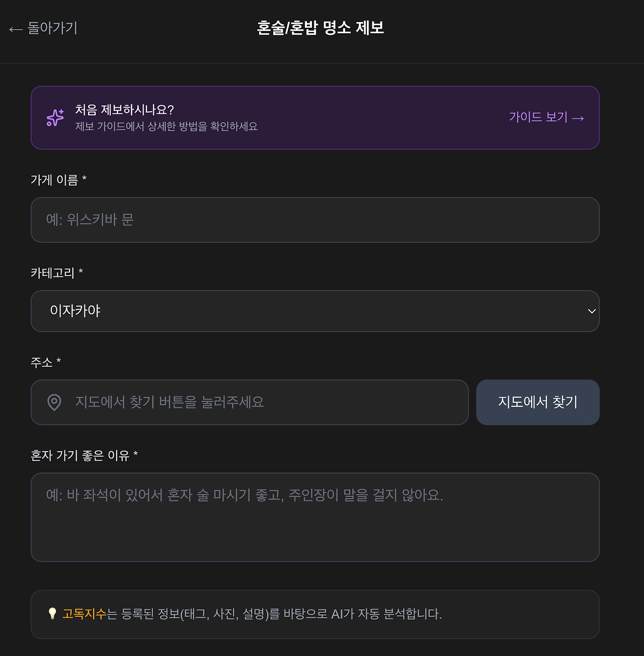Click the chevron on the category selector
The width and height of the screenshot is (644, 656).
pyautogui.click(x=592, y=312)
